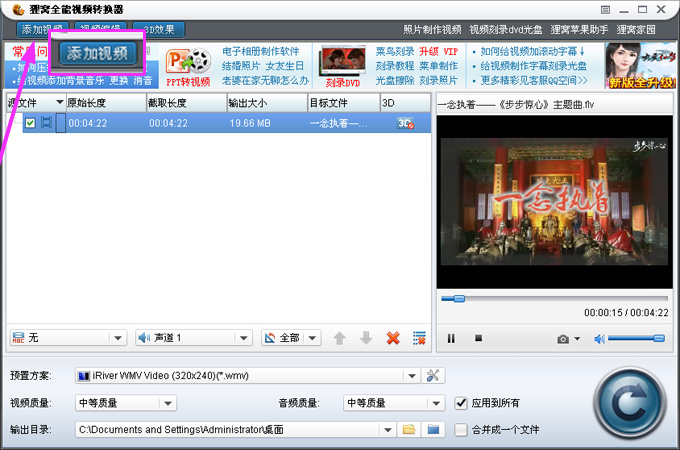
Task: Open the 输出目录 path dropdown
Action: pos(388,430)
